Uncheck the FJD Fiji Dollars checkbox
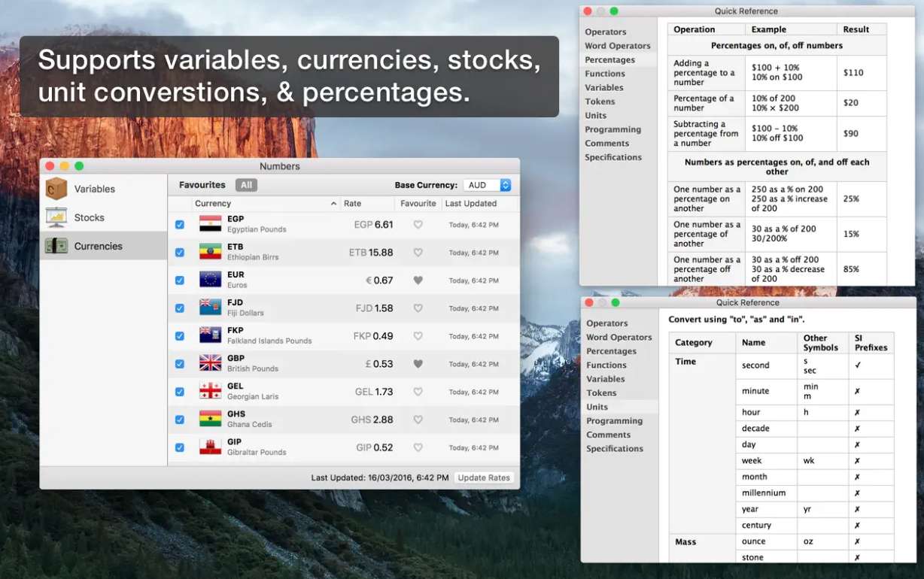924x579 pixels. [x=179, y=308]
